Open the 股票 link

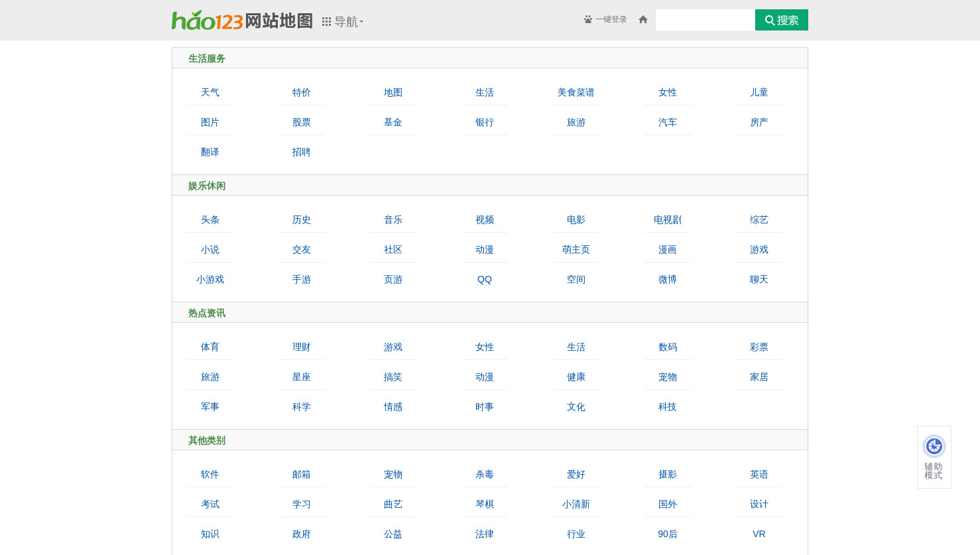click(x=302, y=122)
